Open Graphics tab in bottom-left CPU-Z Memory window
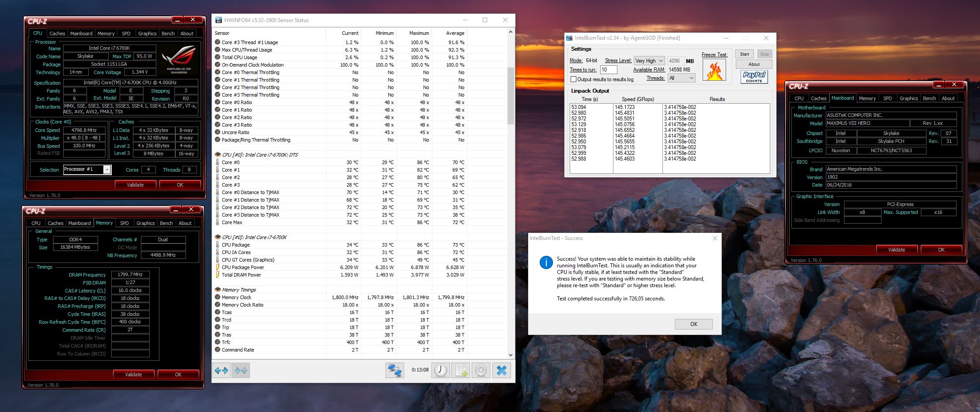The image size is (980, 412). [146, 223]
